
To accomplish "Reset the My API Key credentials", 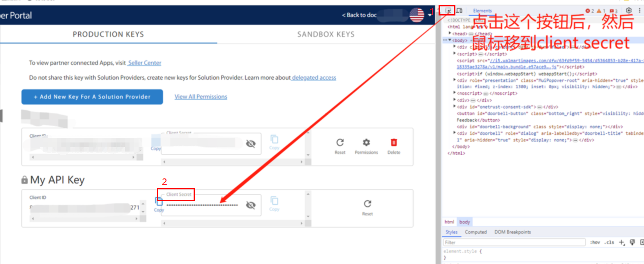I will click(x=368, y=208).
